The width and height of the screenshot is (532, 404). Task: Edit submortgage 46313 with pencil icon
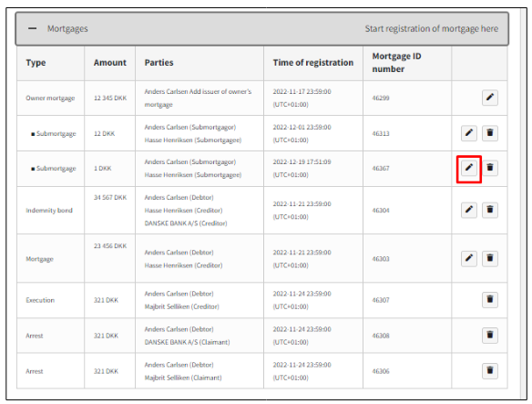[469, 133]
